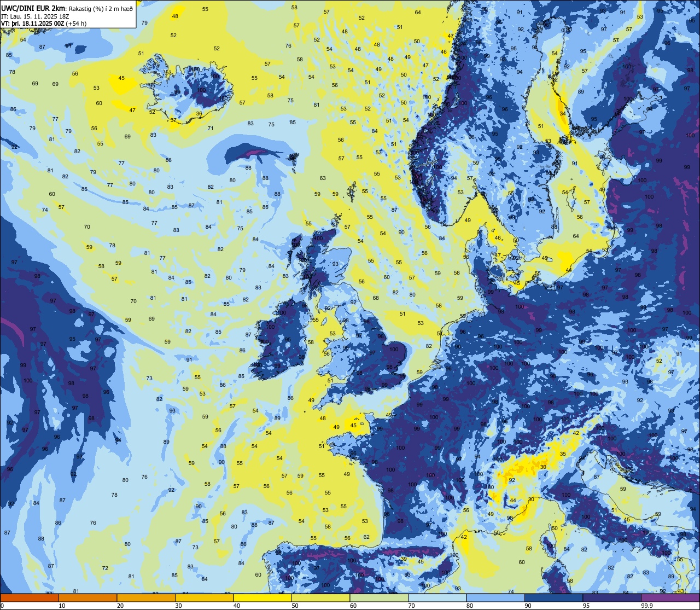
Task: Click the 10–20 orange legend swatch
Action: pos(87,597)
